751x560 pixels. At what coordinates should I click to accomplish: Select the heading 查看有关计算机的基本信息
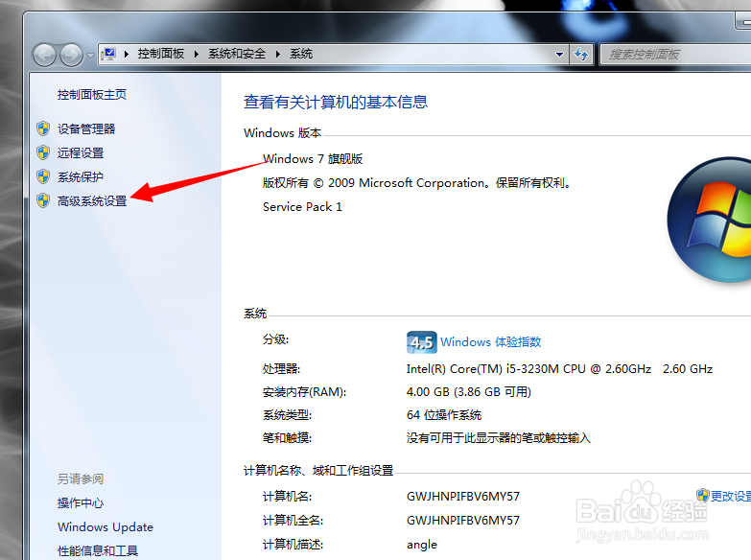tap(336, 102)
